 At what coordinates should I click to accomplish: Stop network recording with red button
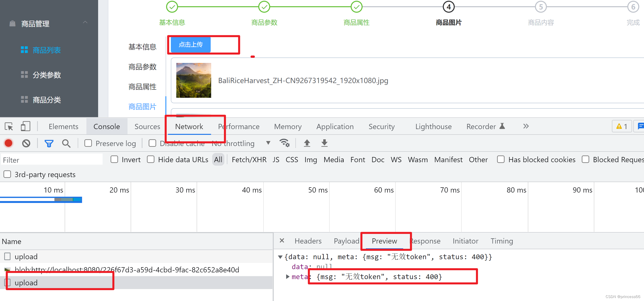8,143
